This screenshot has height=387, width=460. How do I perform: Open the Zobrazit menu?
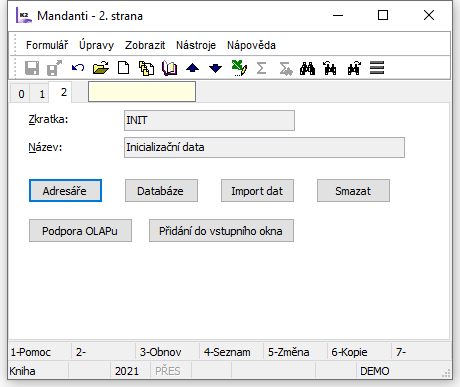[x=145, y=45]
